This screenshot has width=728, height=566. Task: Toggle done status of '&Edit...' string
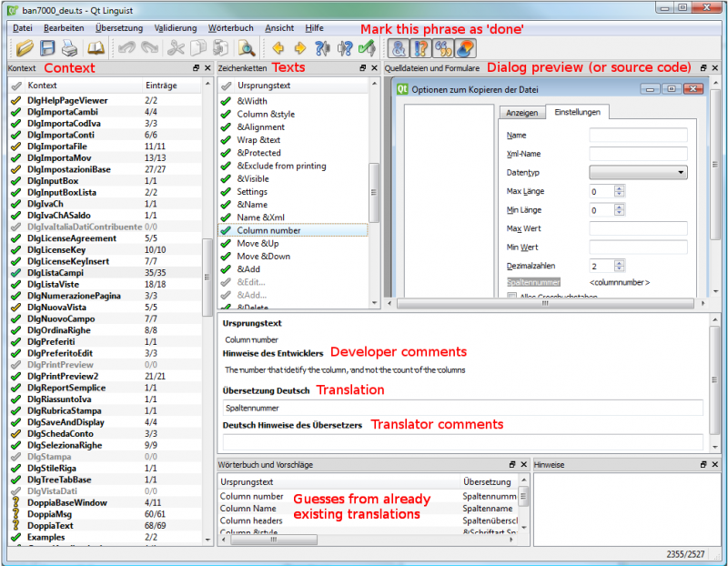(x=226, y=282)
